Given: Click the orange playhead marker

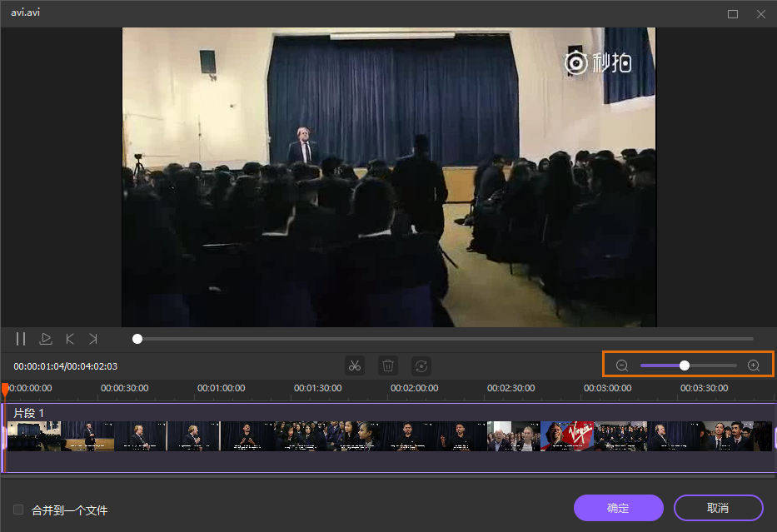Looking at the screenshot, I should pos(5,389).
